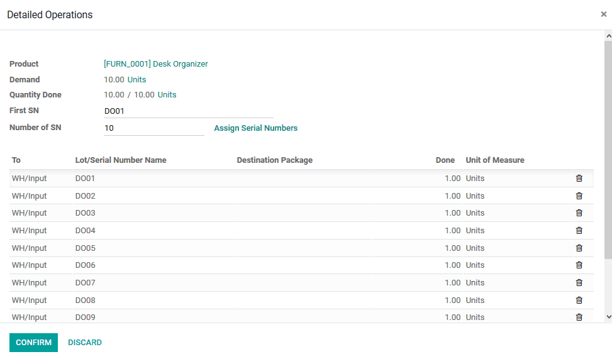Delete the DO04 serial number row
Viewport: 612px width, 364px height.
click(x=579, y=231)
